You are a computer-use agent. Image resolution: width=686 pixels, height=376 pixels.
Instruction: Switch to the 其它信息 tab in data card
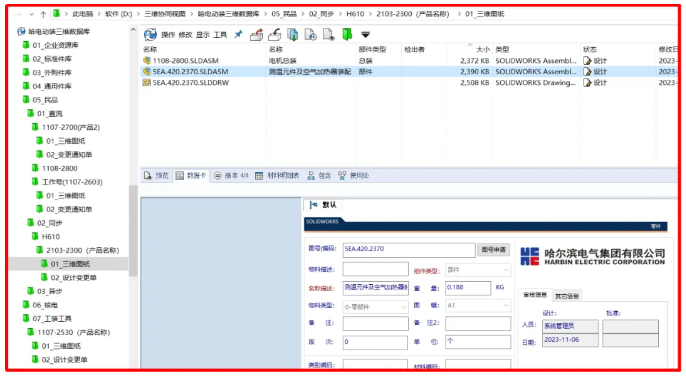click(x=567, y=296)
